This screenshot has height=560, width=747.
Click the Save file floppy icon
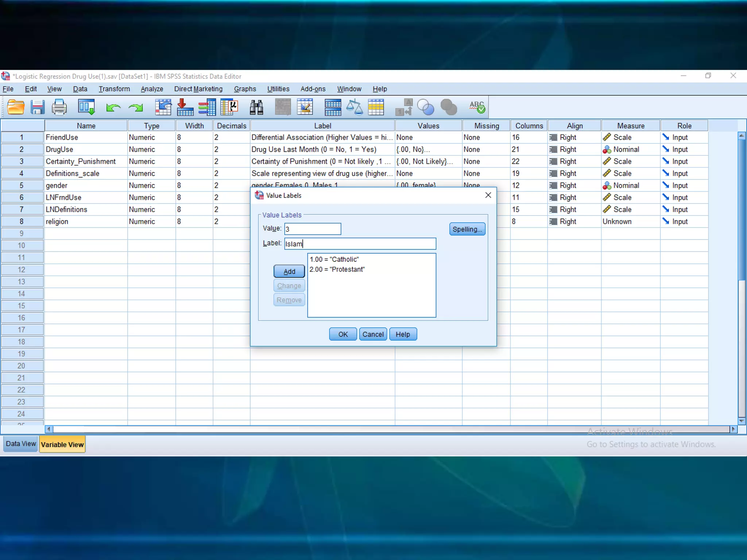coord(37,107)
